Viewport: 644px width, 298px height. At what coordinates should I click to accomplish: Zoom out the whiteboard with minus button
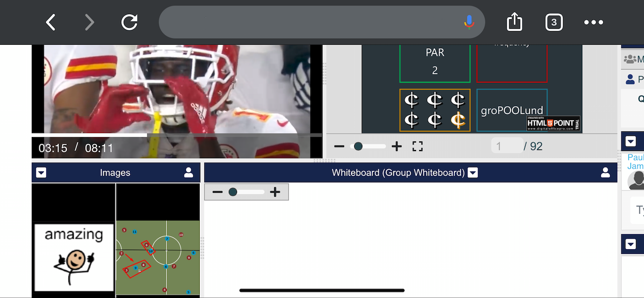click(217, 192)
